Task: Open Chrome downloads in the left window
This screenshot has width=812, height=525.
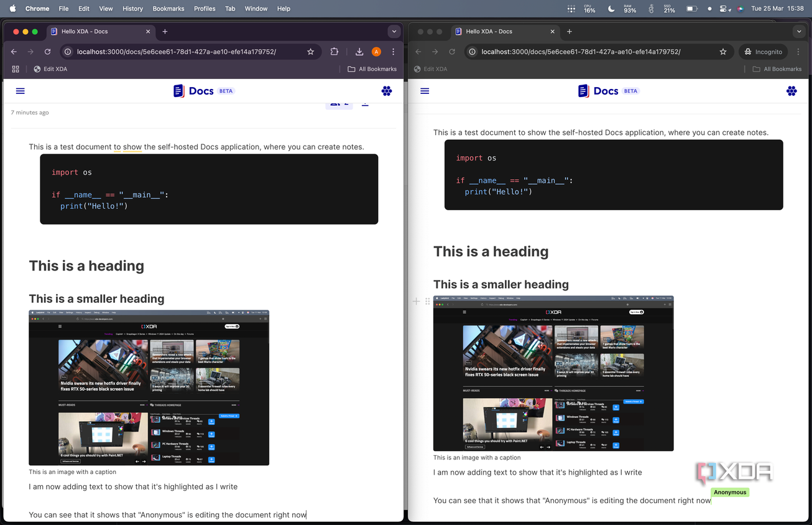Action: click(359, 52)
